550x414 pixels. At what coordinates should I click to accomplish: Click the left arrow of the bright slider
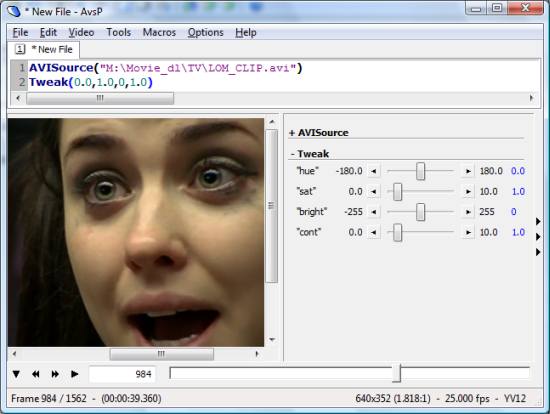click(374, 212)
